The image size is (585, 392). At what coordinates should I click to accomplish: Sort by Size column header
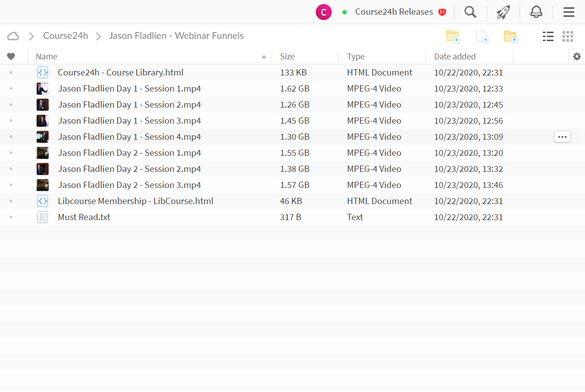[x=287, y=56]
